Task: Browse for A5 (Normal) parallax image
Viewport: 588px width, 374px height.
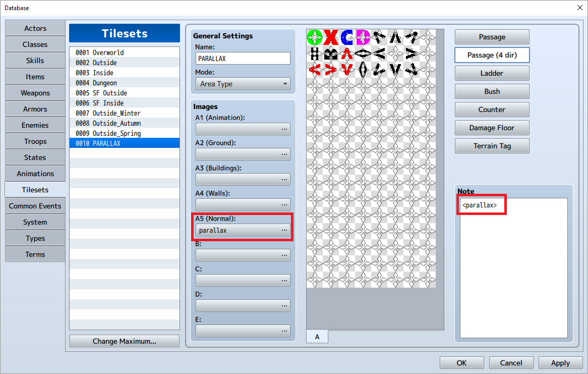Action: (243, 230)
